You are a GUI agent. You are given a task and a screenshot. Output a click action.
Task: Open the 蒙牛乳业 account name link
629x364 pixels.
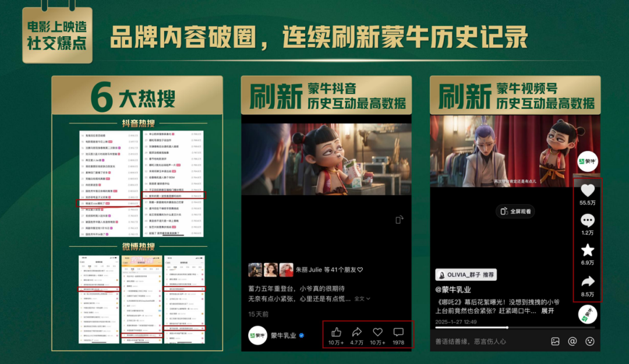click(x=283, y=335)
